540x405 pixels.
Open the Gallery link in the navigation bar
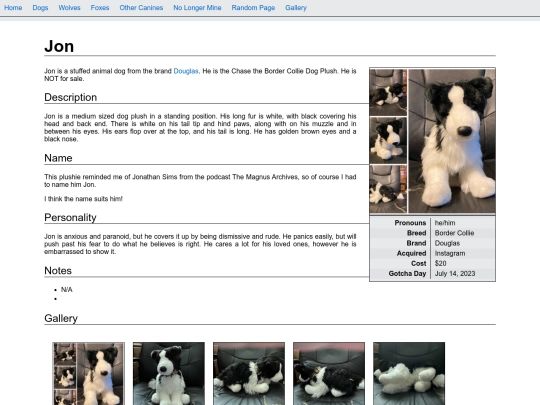[x=296, y=8]
